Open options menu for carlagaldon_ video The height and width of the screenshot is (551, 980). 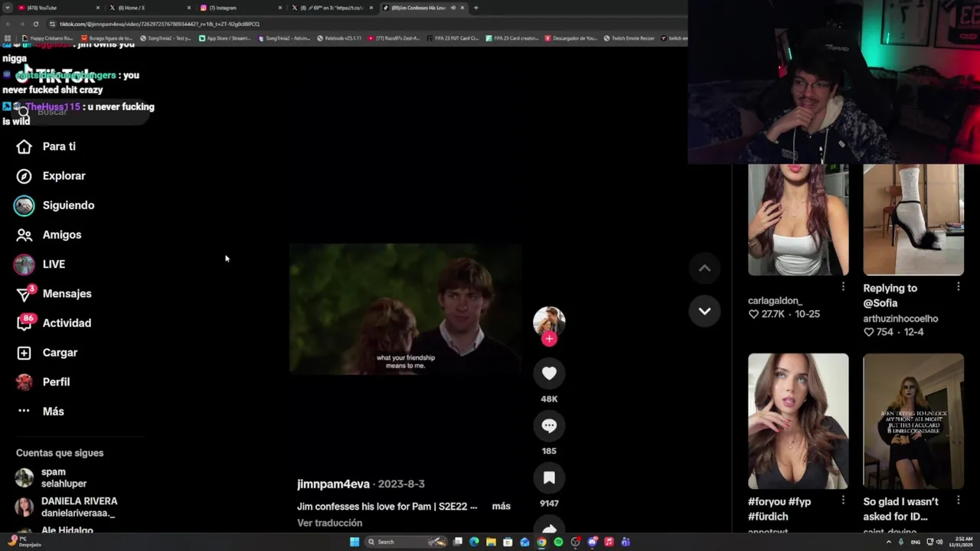[x=843, y=286]
